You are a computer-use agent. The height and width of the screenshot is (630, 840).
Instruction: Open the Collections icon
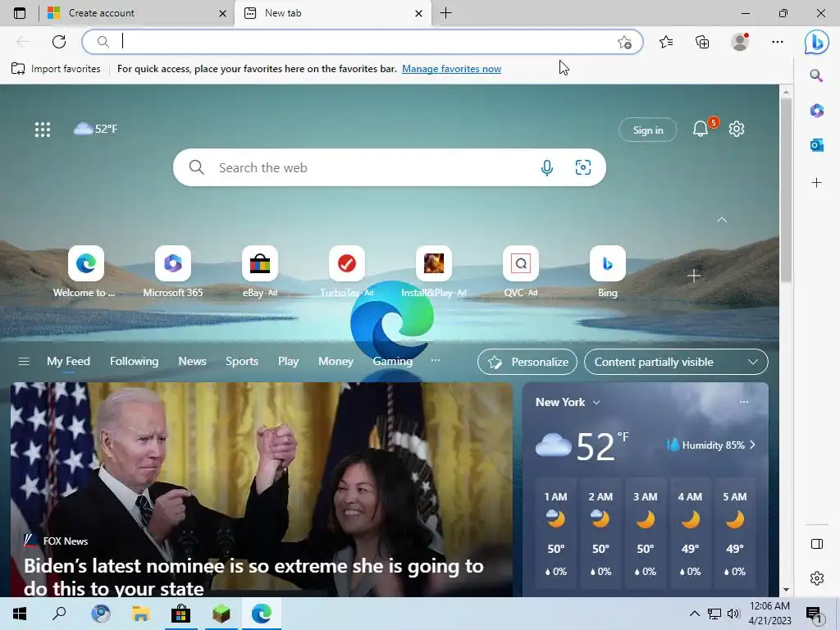point(702,41)
